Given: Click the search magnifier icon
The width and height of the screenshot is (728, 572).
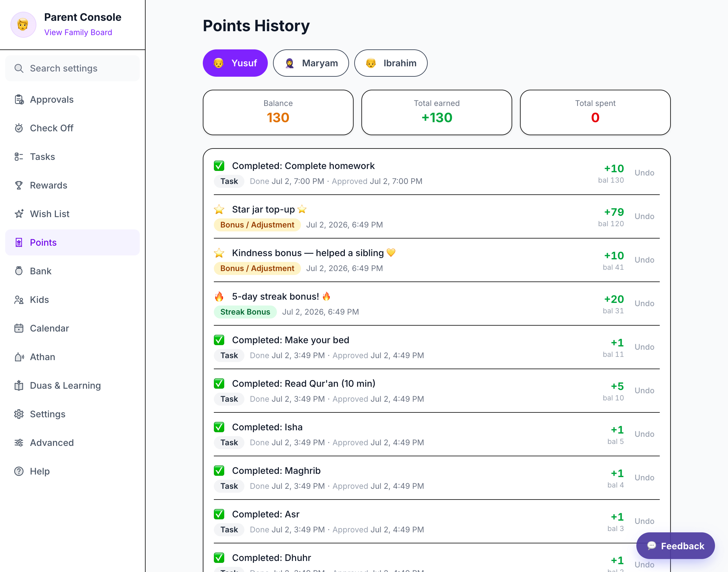Looking at the screenshot, I should [19, 68].
